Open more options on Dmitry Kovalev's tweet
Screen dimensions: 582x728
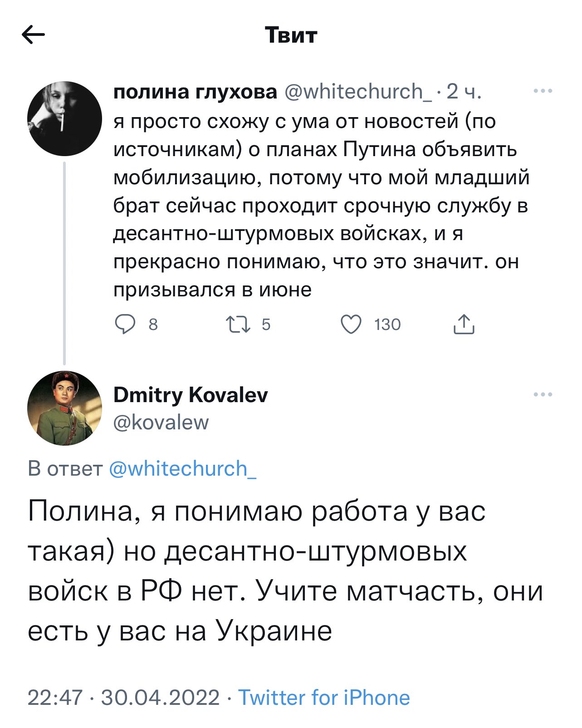click(543, 394)
